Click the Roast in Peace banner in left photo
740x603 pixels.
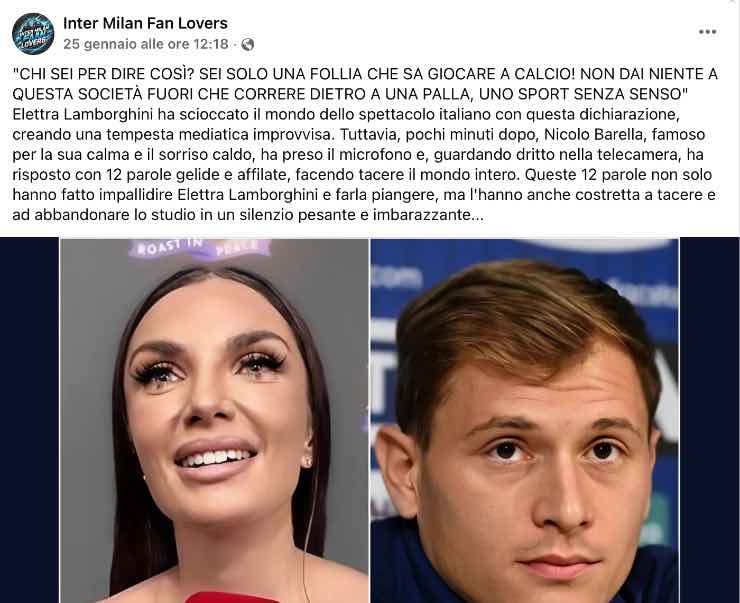[200, 248]
